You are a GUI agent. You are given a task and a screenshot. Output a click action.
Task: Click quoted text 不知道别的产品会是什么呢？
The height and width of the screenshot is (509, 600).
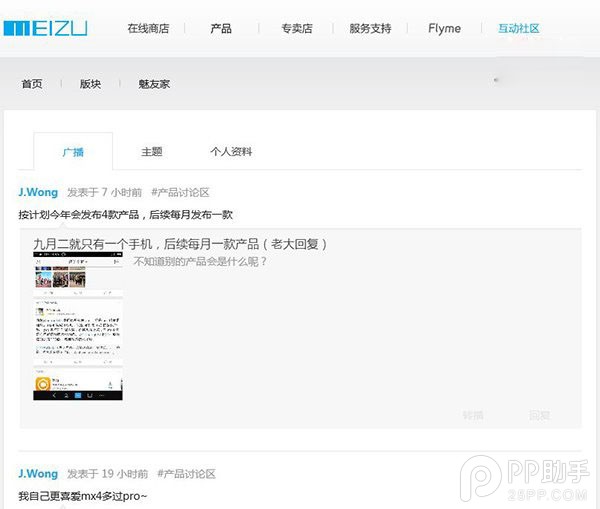tap(200, 262)
